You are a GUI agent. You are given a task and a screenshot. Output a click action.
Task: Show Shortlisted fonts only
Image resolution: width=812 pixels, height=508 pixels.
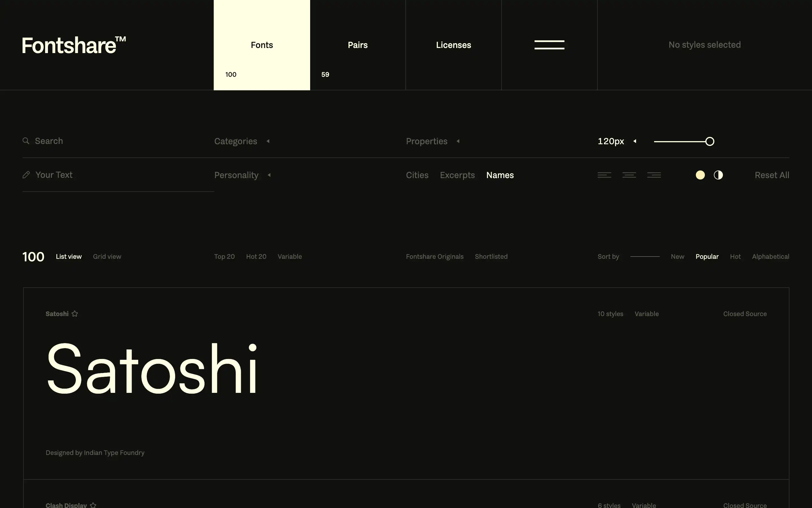(x=491, y=257)
